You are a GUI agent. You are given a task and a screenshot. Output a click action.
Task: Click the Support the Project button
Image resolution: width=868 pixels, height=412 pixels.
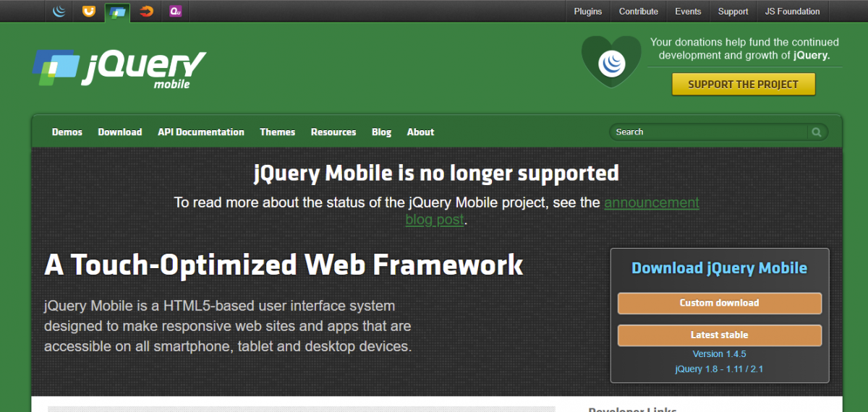coord(744,85)
